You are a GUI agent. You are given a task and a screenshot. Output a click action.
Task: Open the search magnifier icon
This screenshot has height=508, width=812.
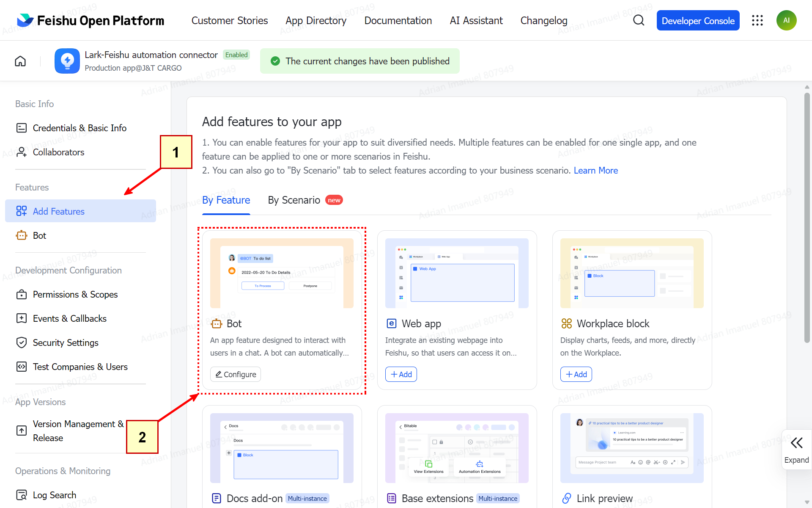coord(639,20)
